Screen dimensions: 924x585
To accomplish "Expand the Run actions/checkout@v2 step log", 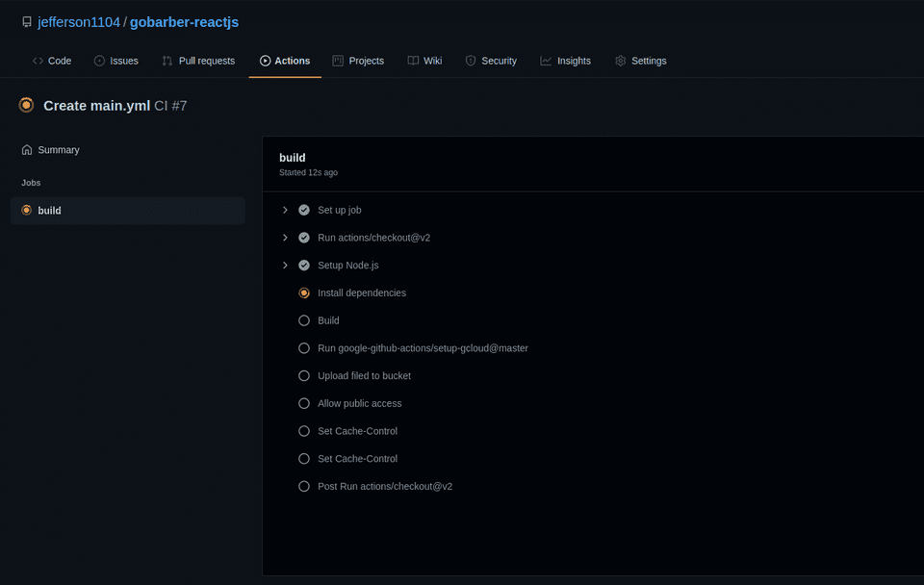I will pyautogui.click(x=285, y=238).
